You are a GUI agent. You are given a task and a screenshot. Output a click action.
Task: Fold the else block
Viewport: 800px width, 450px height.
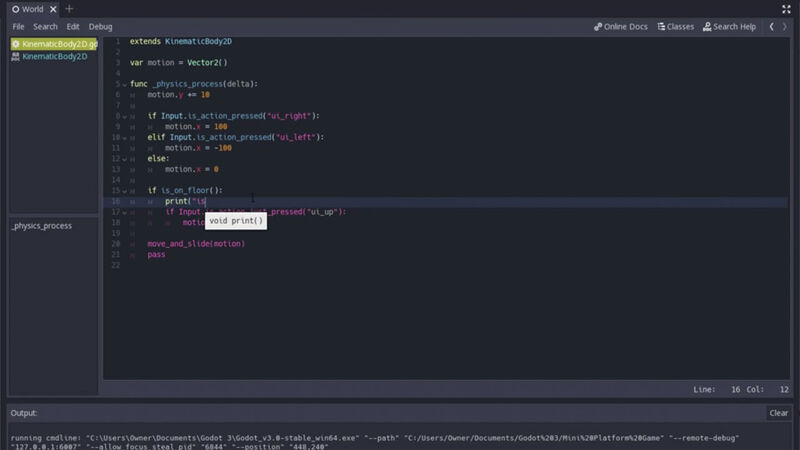[124, 159]
